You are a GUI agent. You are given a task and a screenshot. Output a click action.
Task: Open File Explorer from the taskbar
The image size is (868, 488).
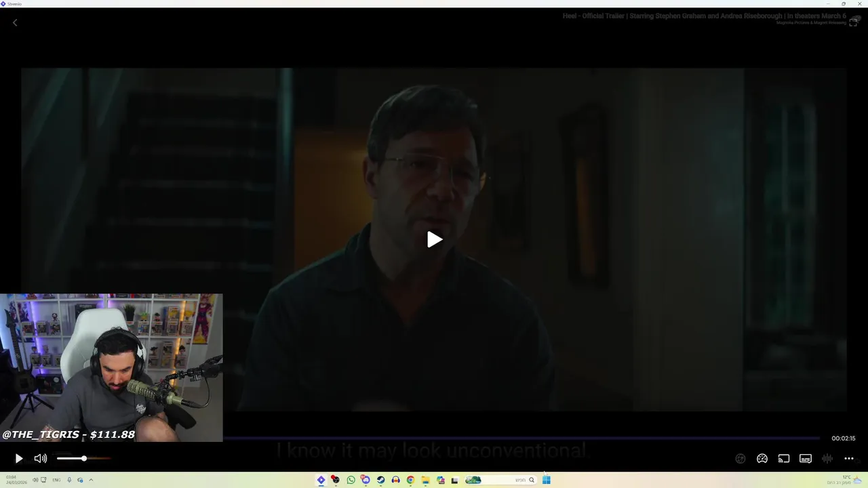(x=425, y=480)
